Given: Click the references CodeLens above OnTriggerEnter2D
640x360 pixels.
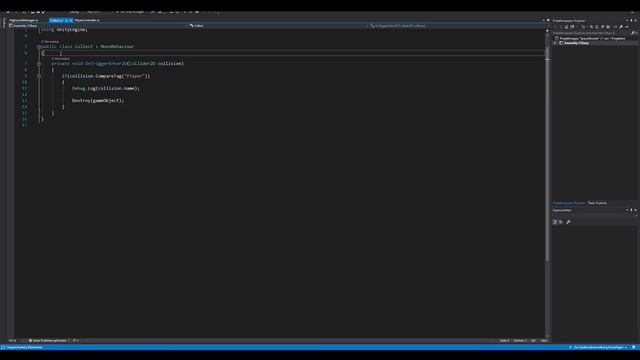Looking at the screenshot, I should [60, 59].
